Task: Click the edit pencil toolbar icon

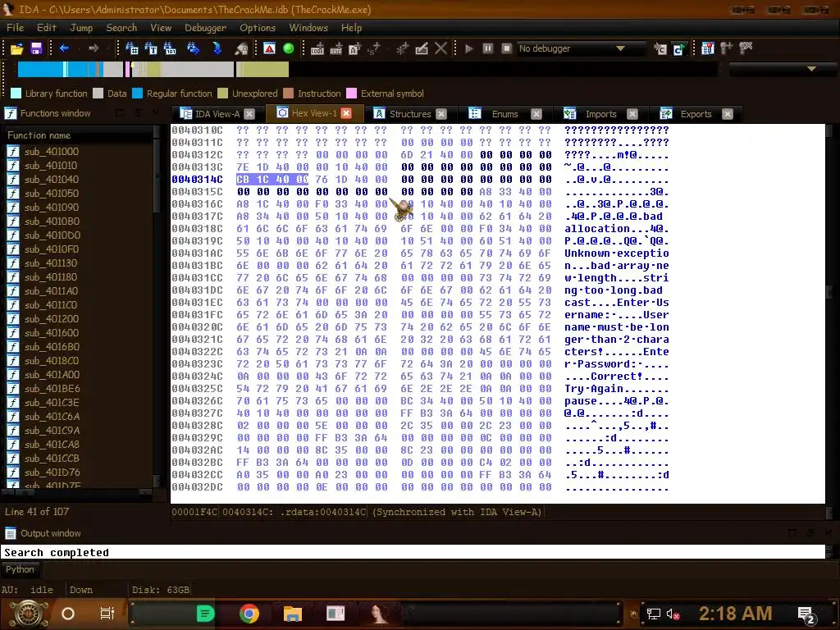Action: 422,48
